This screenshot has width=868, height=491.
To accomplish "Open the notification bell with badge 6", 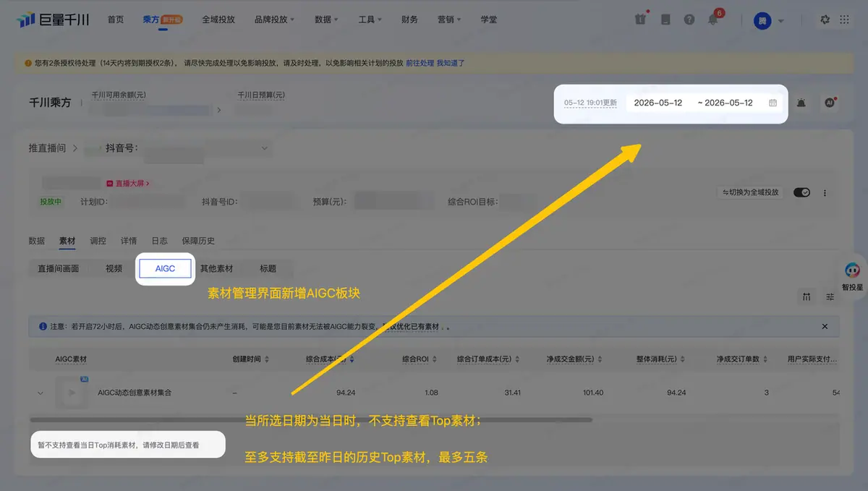I will (x=713, y=20).
